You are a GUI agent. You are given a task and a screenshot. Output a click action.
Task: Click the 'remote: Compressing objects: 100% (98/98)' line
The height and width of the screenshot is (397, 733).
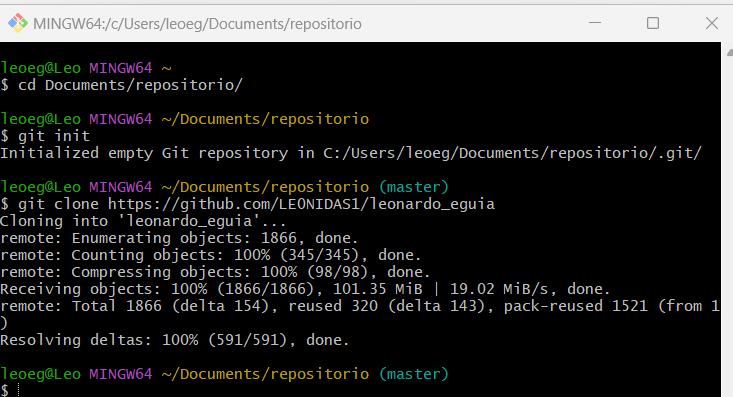215,272
